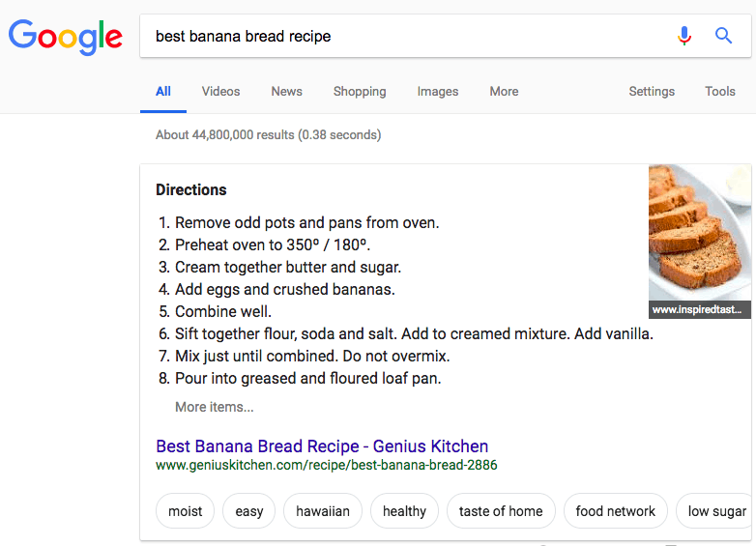Switch to the Videos tab
Viewport: 756px width, 546px height.
pos(220,92)
